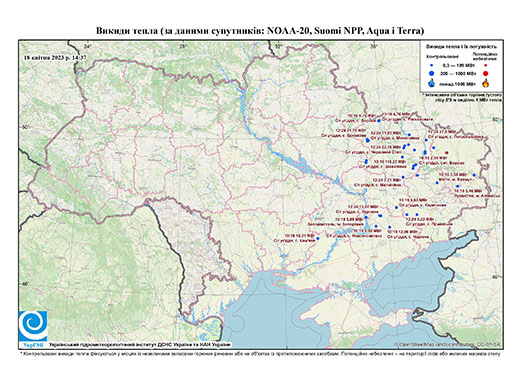
Task: Click the 21.75 MW heat emission label
Action: click(351, 131)
